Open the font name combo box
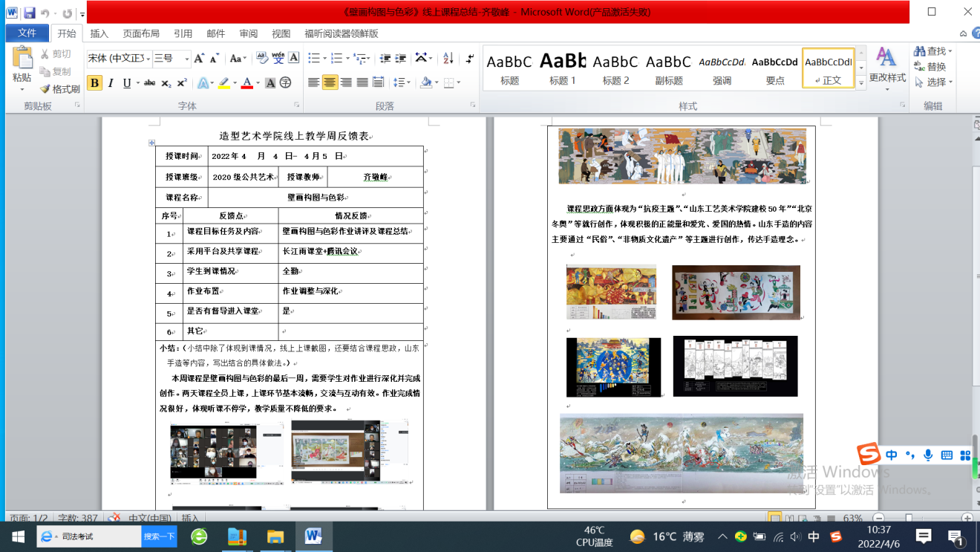Image resolution: width=980 pixels, height=552 pixels. (119, 59)
